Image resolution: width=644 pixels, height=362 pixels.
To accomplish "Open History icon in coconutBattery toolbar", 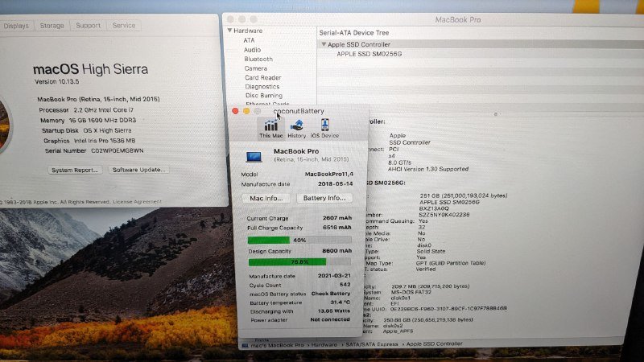I will (x=296, y=129).
